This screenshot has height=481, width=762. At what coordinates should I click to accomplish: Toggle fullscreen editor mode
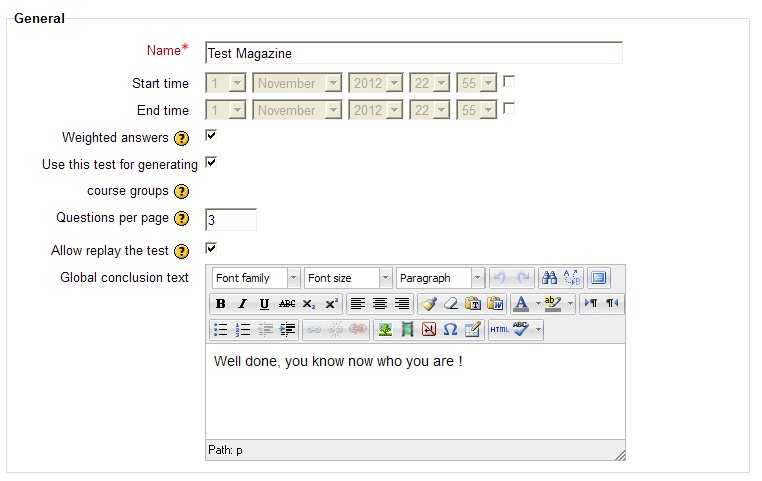tap(598, 278)
